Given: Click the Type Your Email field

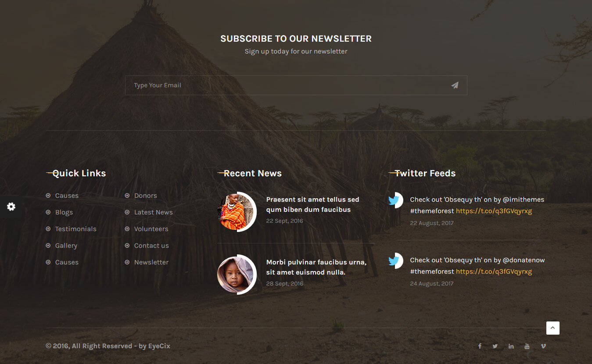Looking at the screenshot, I should click(285, 86).
